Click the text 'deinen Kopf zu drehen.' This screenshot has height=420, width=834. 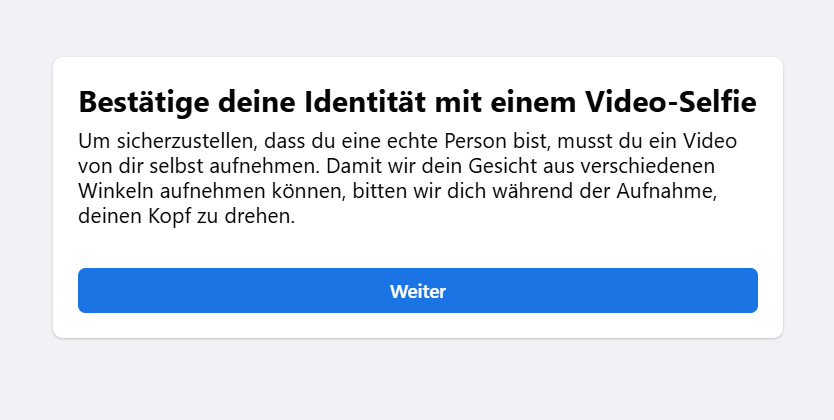click(x=186, y=216)
